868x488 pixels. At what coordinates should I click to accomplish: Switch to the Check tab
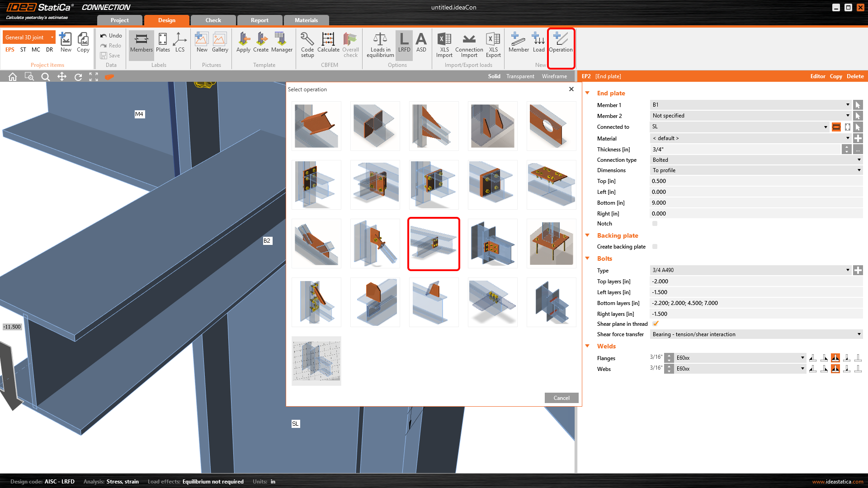[x=213, y=20]
